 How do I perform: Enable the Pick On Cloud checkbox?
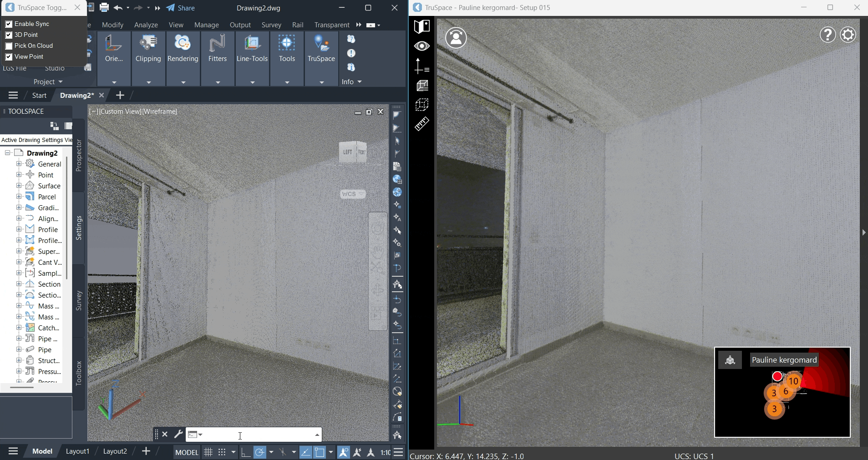click(x=9, y=45)
